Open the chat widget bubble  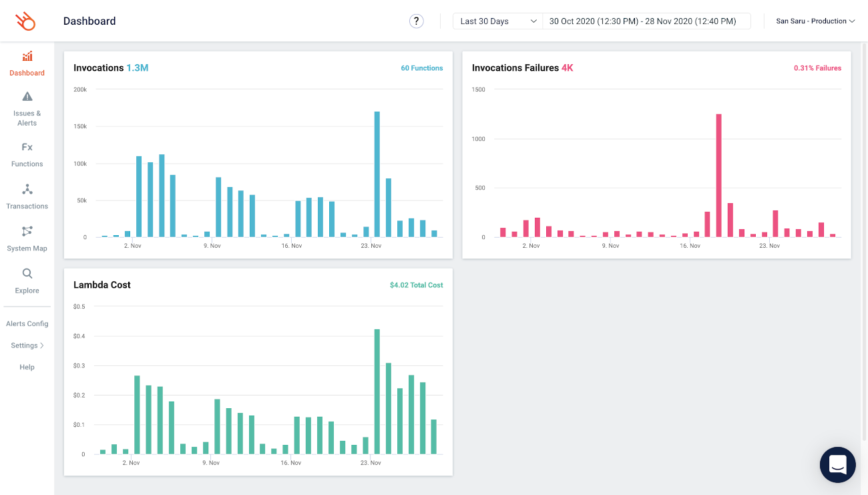coord(838,465)
